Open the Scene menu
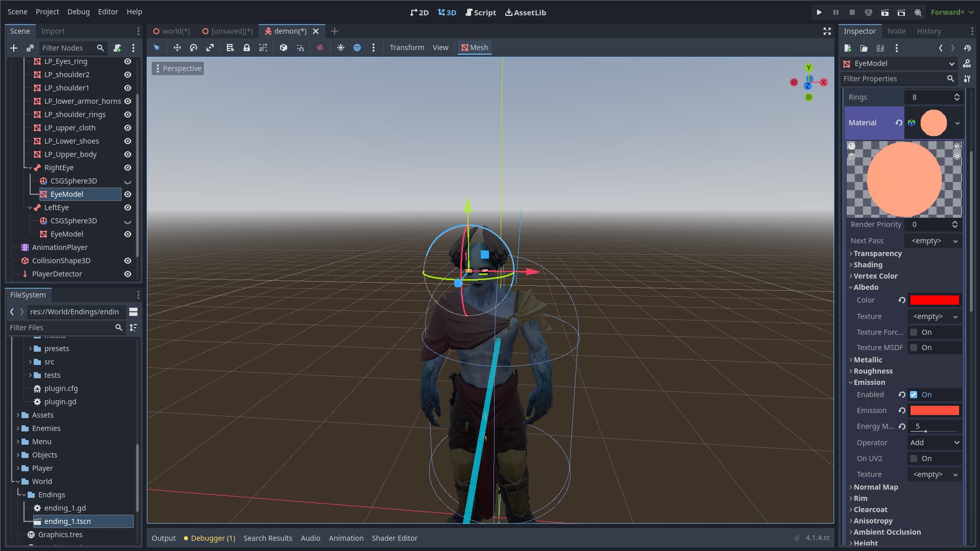 [x=17, y=12]
